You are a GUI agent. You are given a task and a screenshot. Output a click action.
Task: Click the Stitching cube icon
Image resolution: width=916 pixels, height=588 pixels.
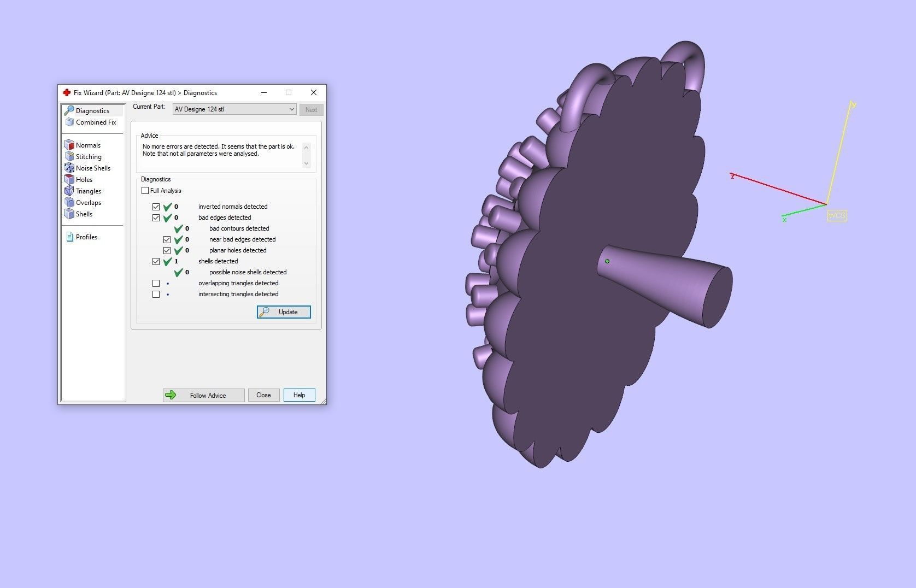[x=69, y=156]
